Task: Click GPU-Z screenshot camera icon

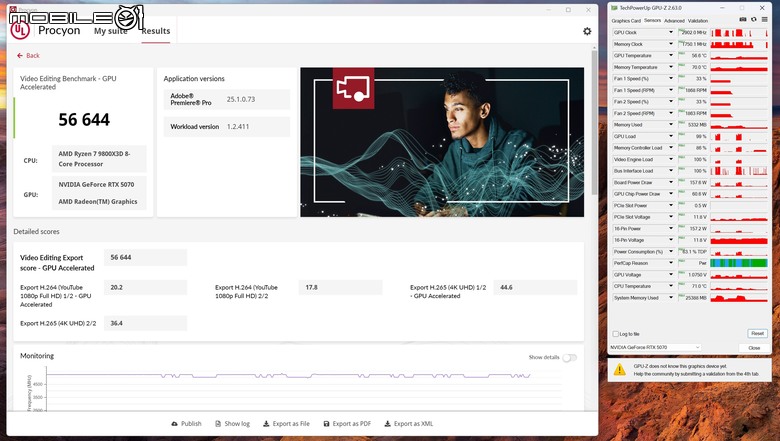Action: tap(743, 20)
